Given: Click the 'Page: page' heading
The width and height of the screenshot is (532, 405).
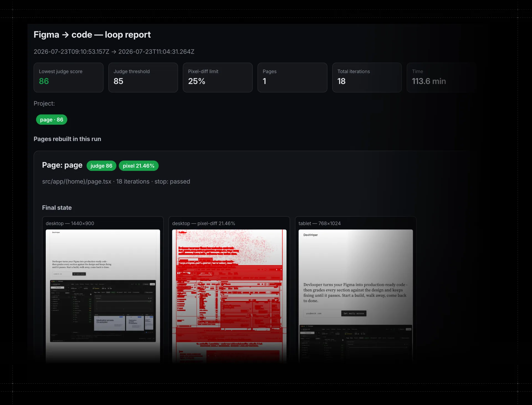Looking at the screenshot, I should click(x=62, y=165).
